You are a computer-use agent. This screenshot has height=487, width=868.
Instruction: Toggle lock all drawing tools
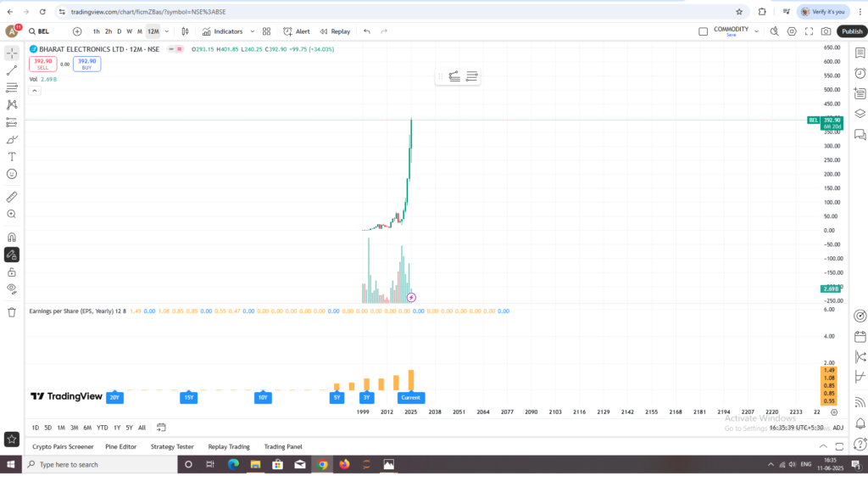point(12,272)
